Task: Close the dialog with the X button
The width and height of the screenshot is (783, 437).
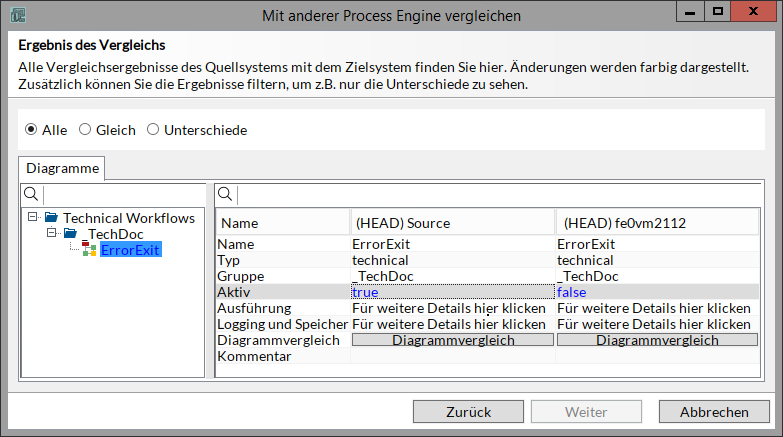Action: (x=754, y=11)
